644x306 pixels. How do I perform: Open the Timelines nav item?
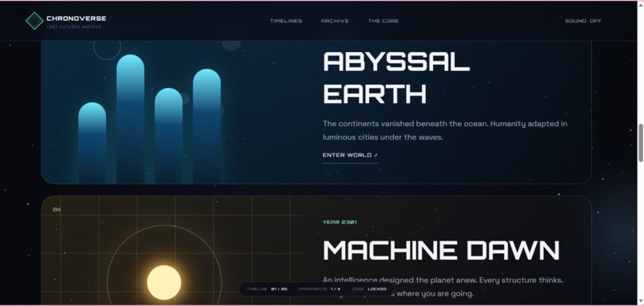(286, 21)
